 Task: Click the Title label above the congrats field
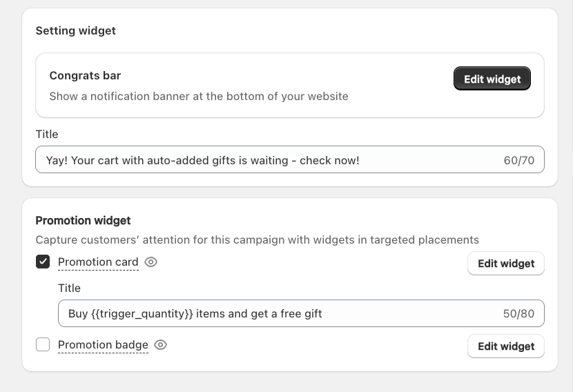pos(47,135)
